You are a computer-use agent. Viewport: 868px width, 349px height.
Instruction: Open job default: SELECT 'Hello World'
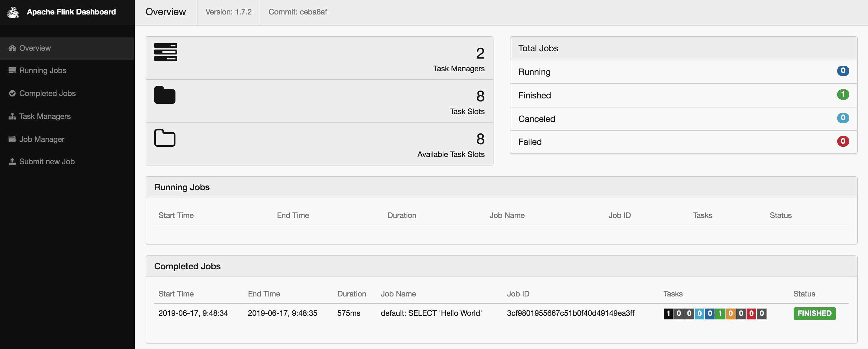coord(431,313)
